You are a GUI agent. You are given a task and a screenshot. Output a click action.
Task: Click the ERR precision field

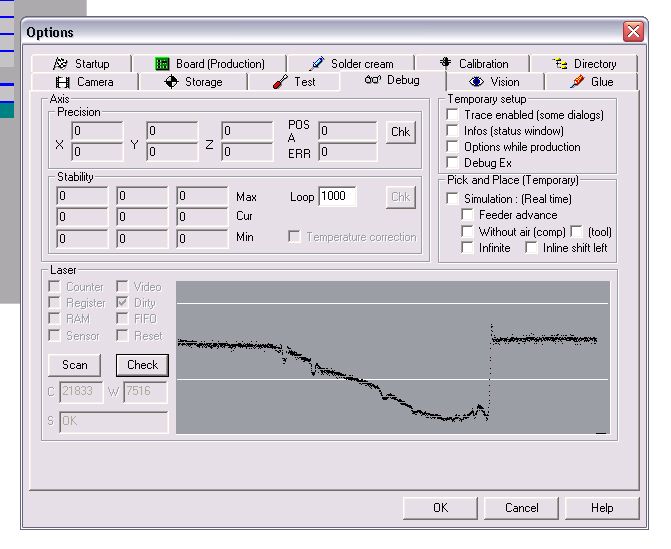(x=347, y=152)
